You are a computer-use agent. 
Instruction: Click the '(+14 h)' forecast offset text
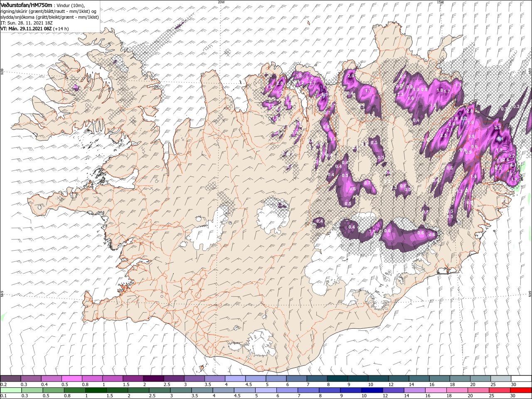tap(61, 29)
